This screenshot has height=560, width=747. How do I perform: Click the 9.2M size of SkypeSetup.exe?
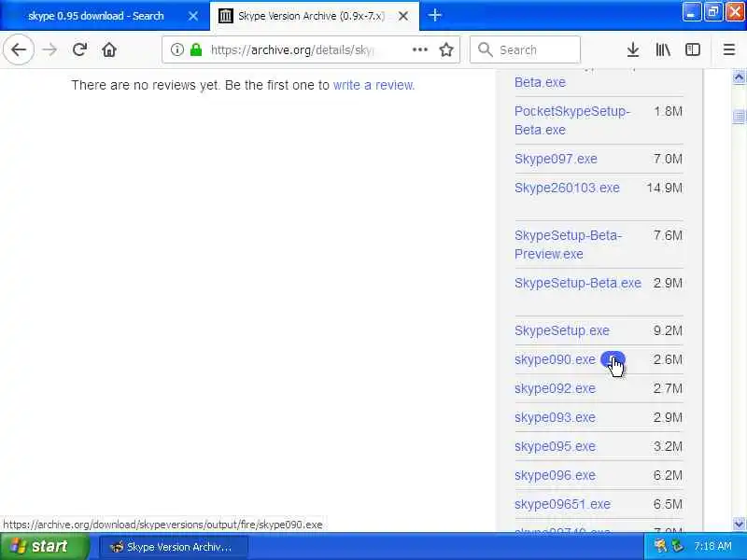point(668,330)
